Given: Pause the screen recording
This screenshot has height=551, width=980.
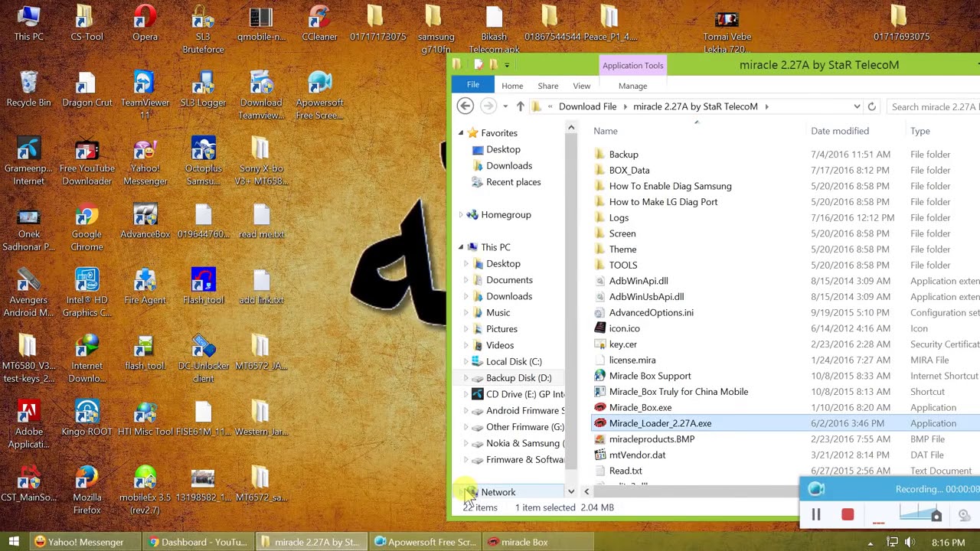Looking at the screenshot, I should (x=816, y=515).
